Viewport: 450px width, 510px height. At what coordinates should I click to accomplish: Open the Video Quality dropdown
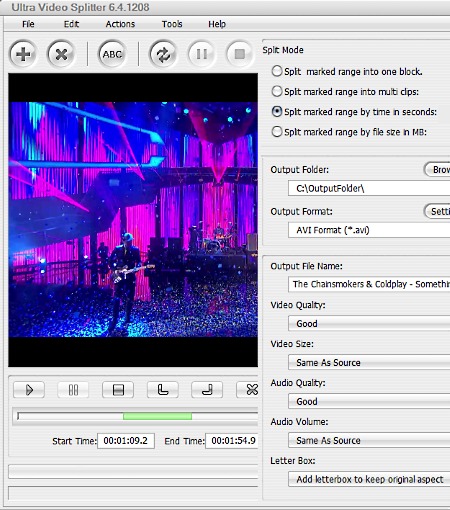coord(369,324)
